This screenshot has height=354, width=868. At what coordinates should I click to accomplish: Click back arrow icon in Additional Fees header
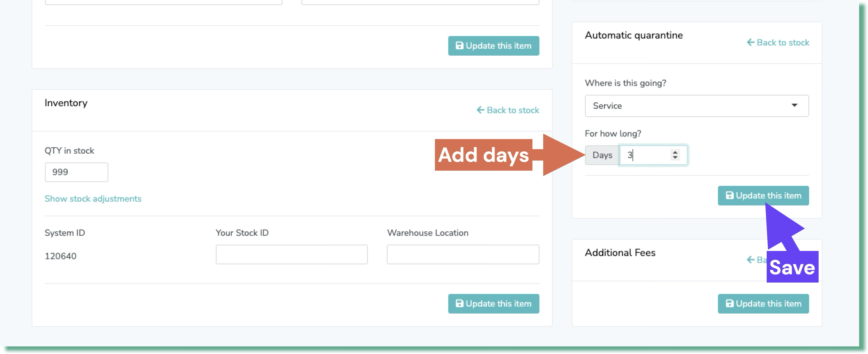point(751,260)
